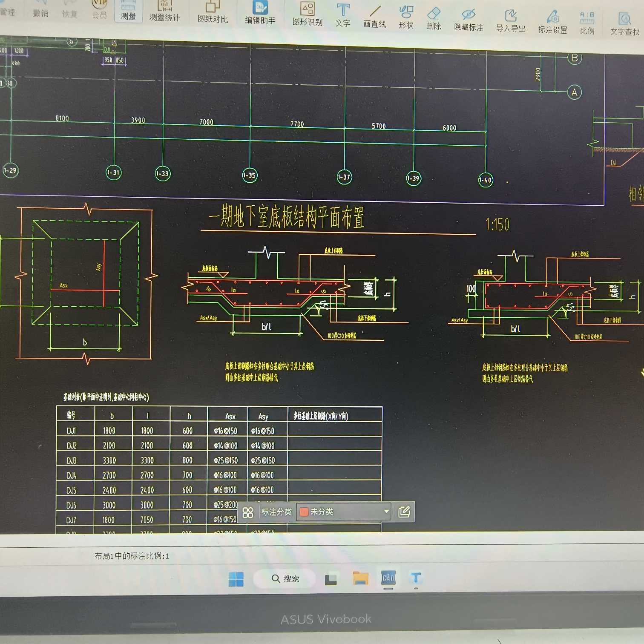
Task: Select the 文字 text tool
Action: click(343, 16)
